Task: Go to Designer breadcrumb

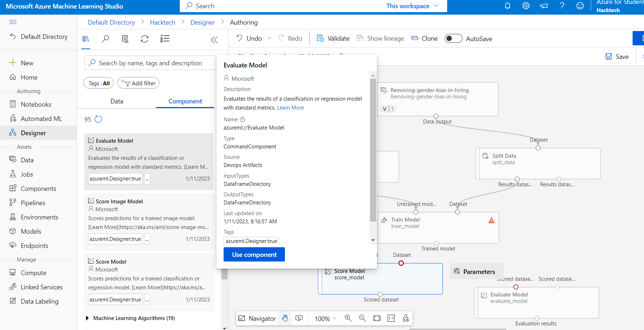Action: click(203, 22)
